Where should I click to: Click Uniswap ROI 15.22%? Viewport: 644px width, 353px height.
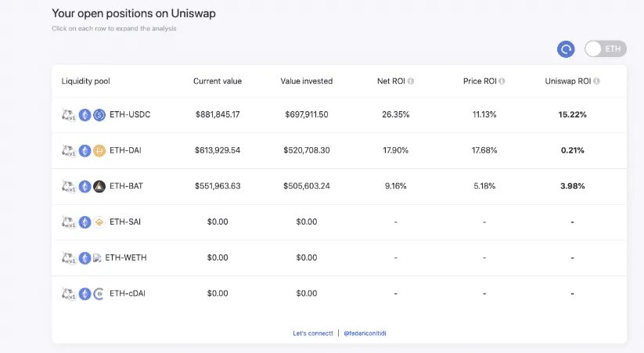pyautogui.click(x=572, y=114)
